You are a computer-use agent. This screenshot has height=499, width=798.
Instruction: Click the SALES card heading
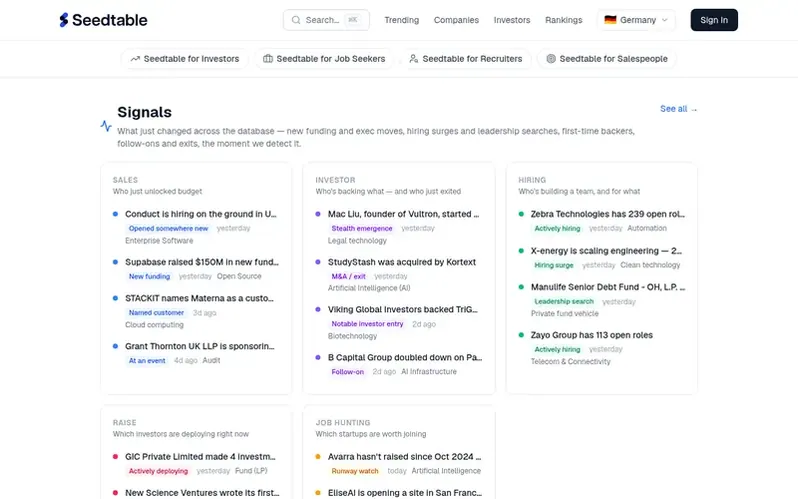[125, 180]
